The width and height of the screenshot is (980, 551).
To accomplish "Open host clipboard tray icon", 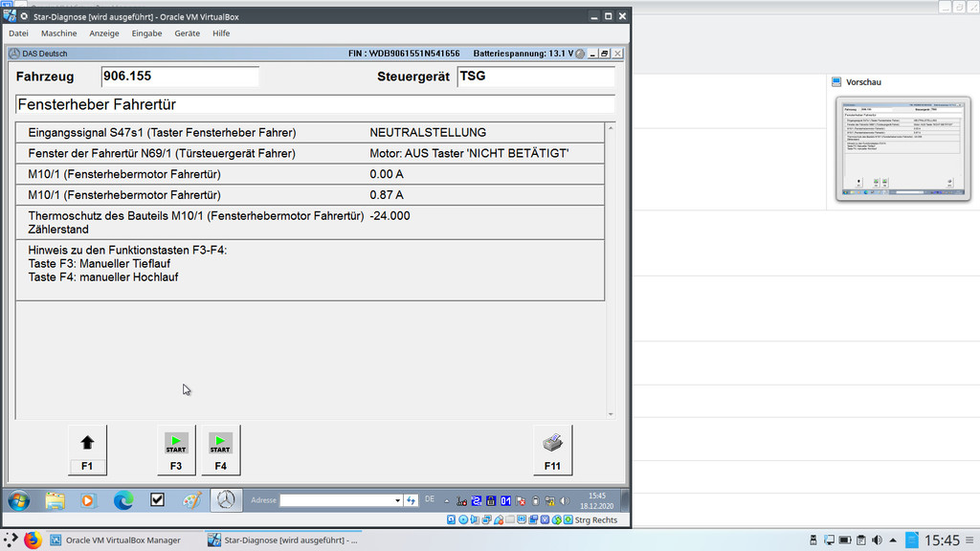I will [x=861, y=540].
